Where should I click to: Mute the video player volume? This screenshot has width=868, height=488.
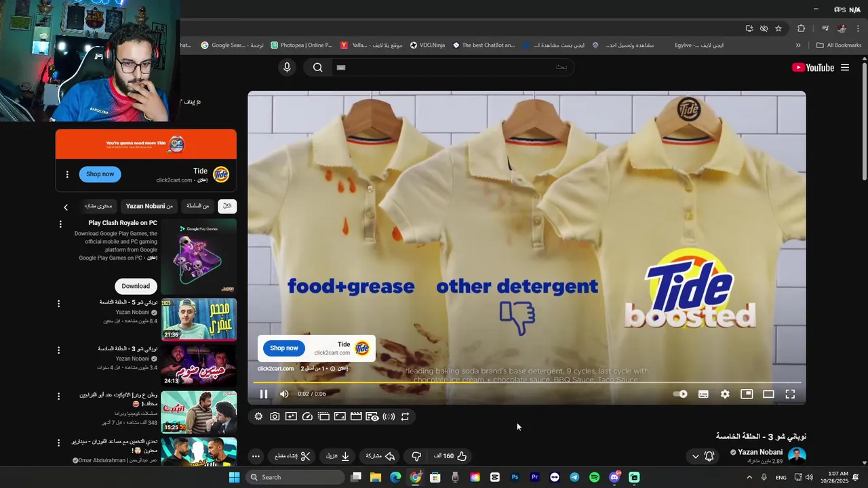pyautogui.click(x=284, y=394)
